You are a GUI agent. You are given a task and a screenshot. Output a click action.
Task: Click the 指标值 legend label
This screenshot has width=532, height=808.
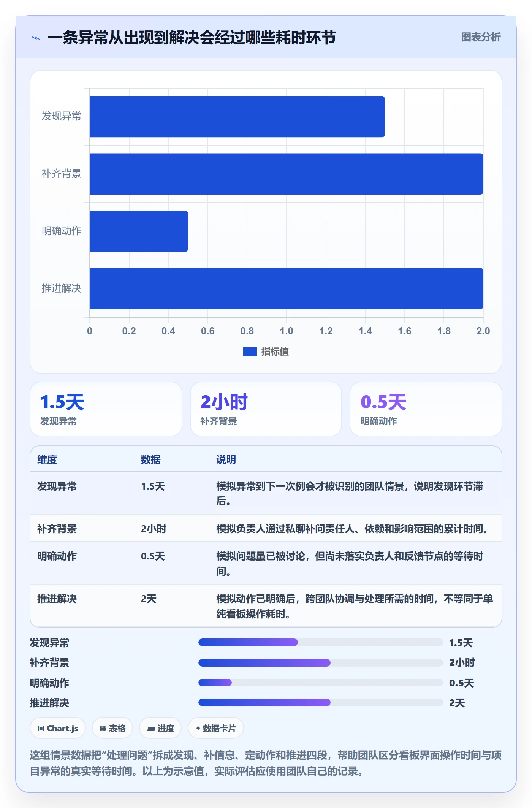tap(275, 352)
